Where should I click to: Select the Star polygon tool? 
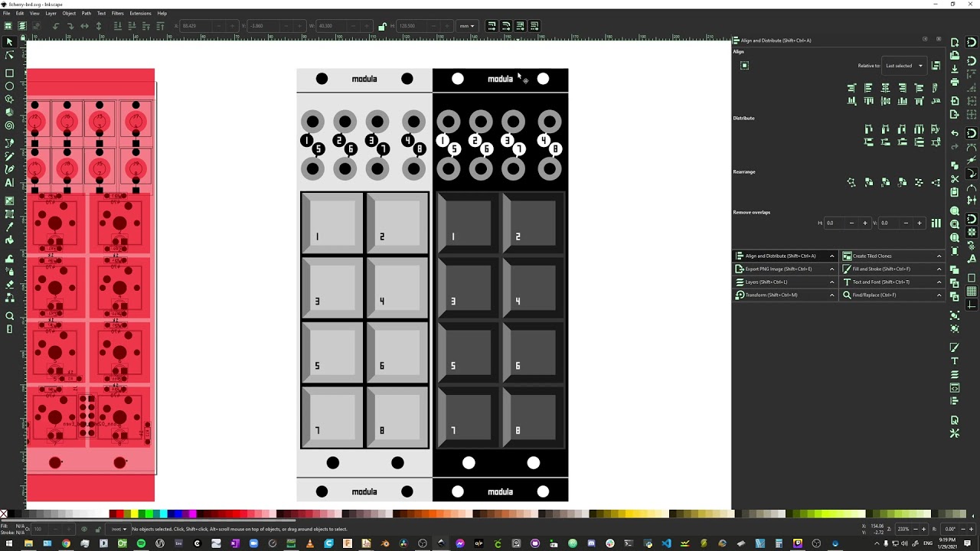point(9,99)
